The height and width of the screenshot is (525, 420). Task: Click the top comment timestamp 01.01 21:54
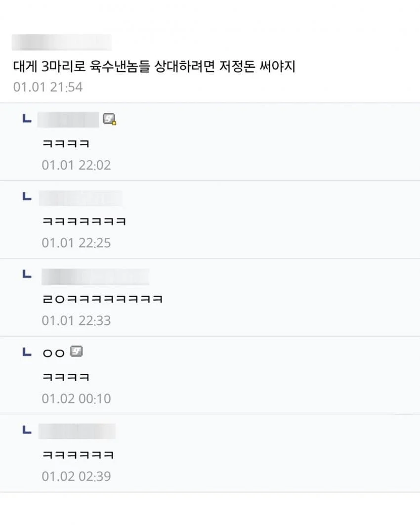[48, 87]
